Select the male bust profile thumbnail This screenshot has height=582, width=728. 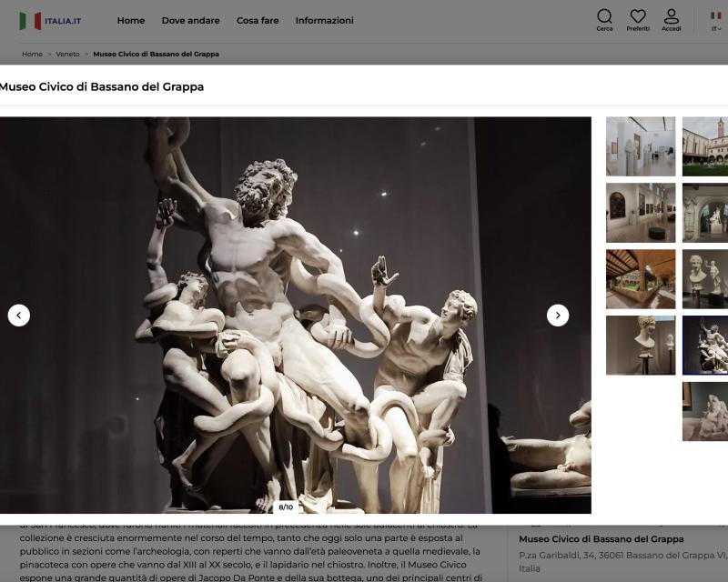[641, 346]
